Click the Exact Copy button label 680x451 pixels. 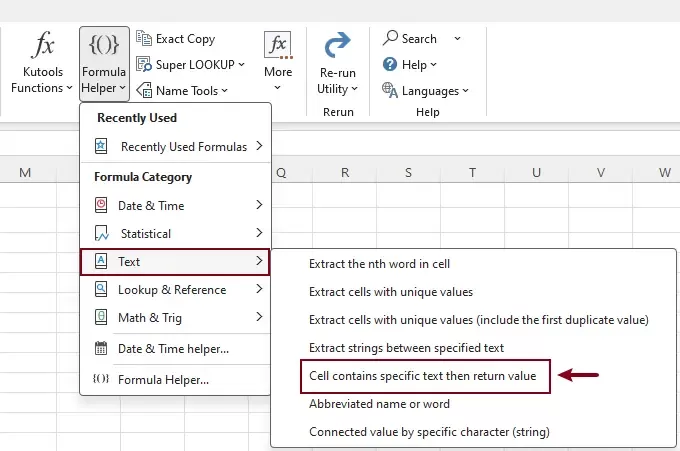pyautogui.click(x=185, y=39)
